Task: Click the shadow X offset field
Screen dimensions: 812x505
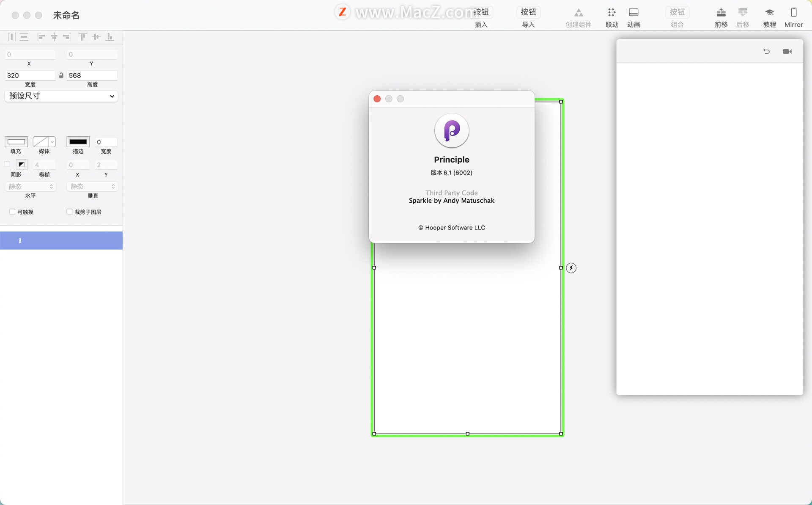Action: click(x=78, y=165)
